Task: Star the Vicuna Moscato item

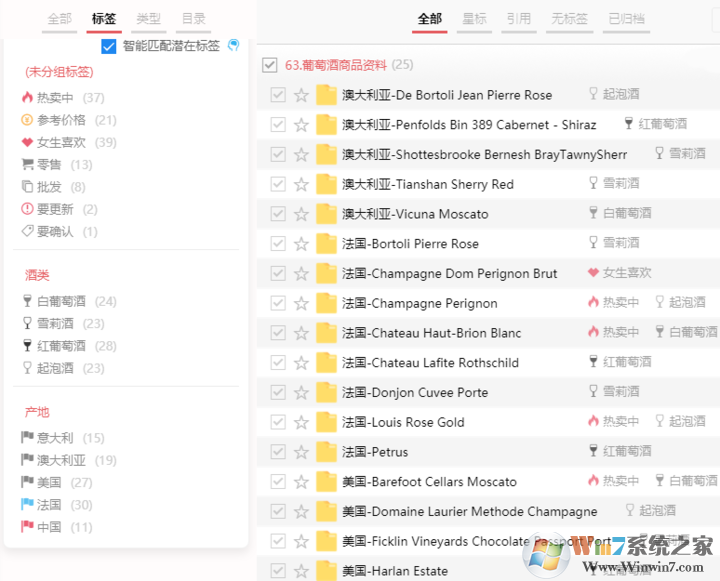Action: 301,214
